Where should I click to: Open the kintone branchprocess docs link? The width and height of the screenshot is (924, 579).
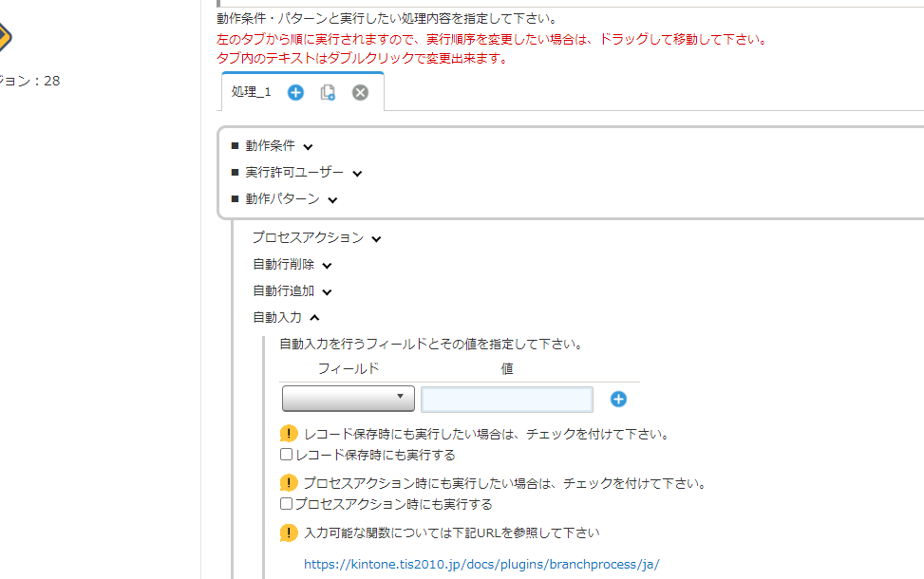[481, 564]
